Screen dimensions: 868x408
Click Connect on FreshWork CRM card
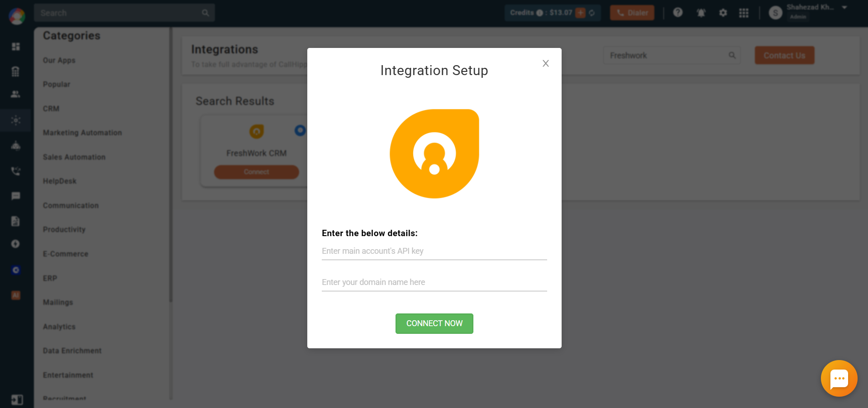tap(257, 172)
